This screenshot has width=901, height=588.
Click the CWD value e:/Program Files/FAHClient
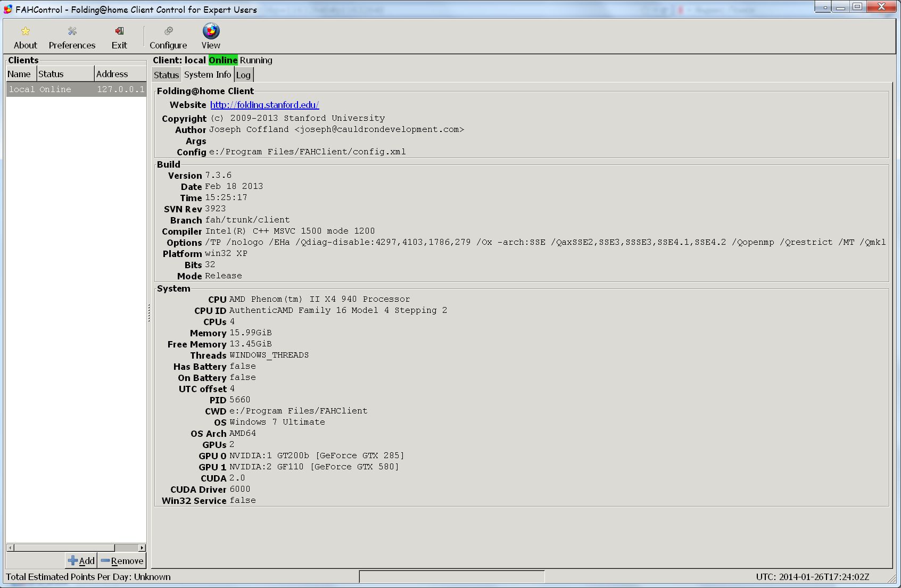click(299, 411)
